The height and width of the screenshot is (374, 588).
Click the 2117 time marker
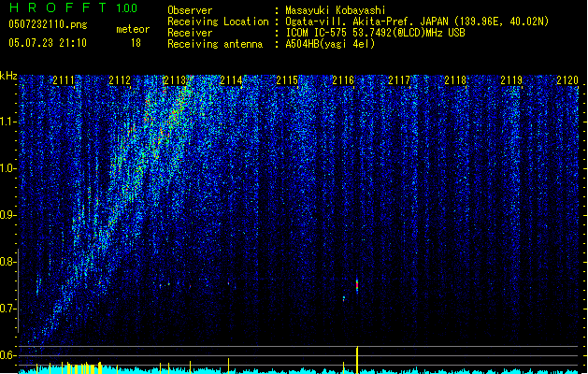pos(399,80)
